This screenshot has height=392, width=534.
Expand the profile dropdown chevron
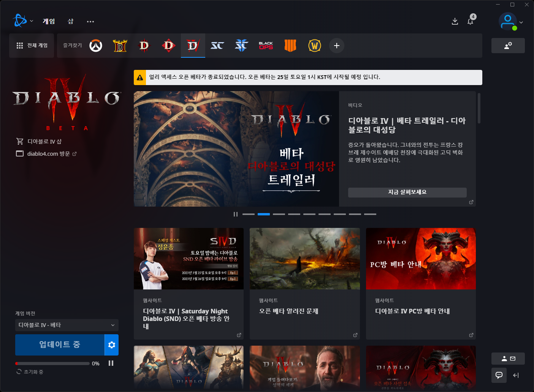(x=521, y=22)
